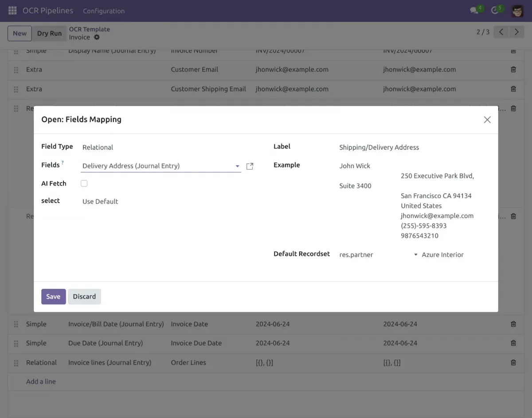The height and width of the screenshot is (418, 532).
Task: Click the drag handle on Invoice lines row
Action: pyautogui.click(x=16, y=363)
